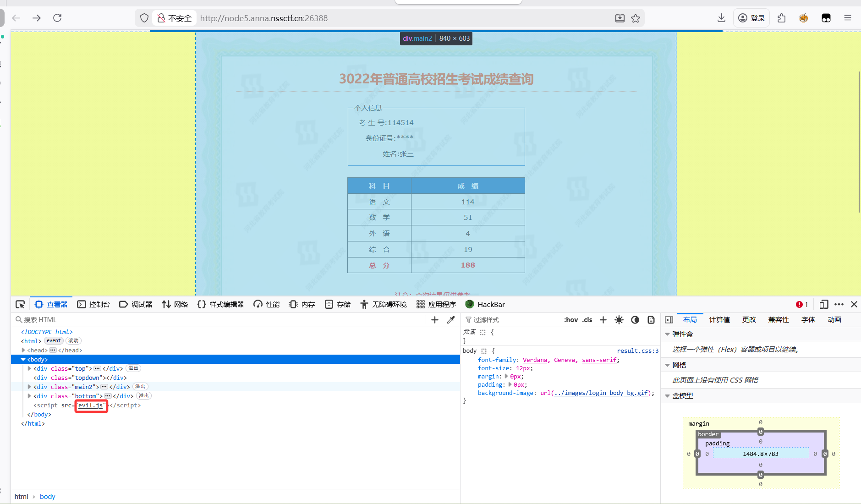Screen dimensions: 861x504
Task: Toggle the .cls class panel
Action: tap(587, 320)
